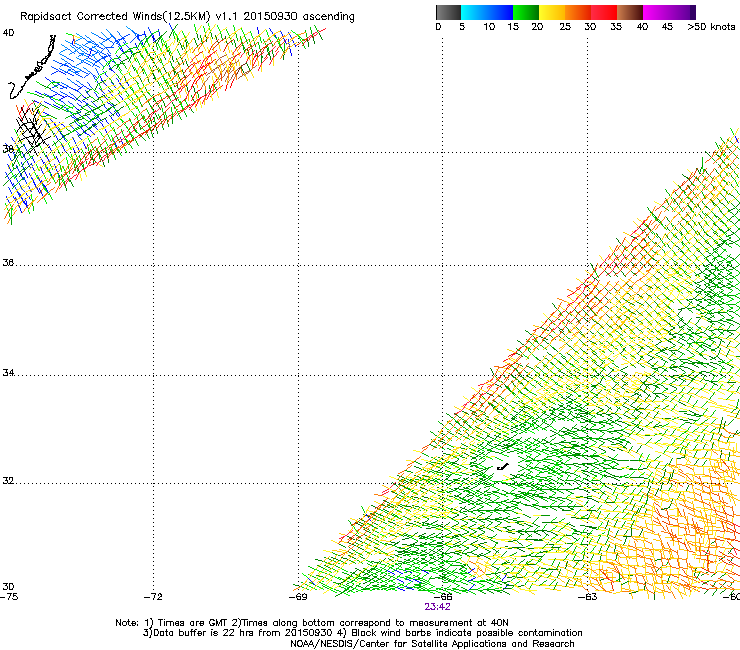The image size is (740, 650).
Task: Click the longitude label -72
Action: (x=153, y=596)
